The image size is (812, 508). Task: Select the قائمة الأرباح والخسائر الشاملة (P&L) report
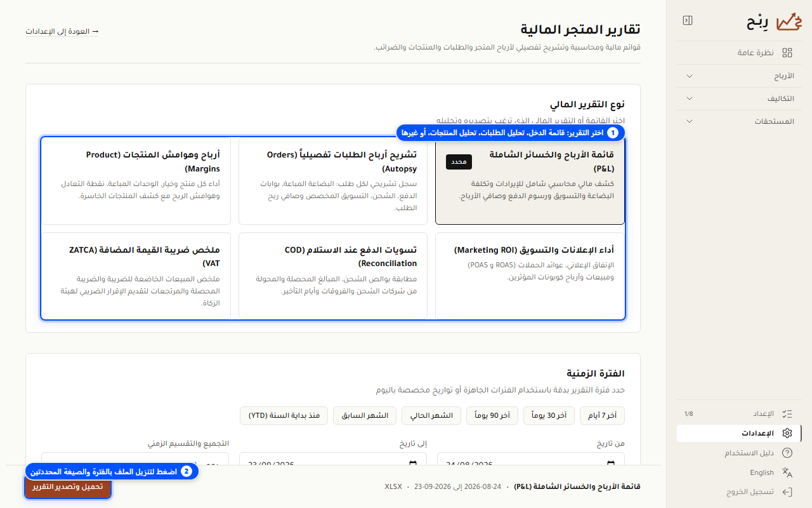(530, 181)
